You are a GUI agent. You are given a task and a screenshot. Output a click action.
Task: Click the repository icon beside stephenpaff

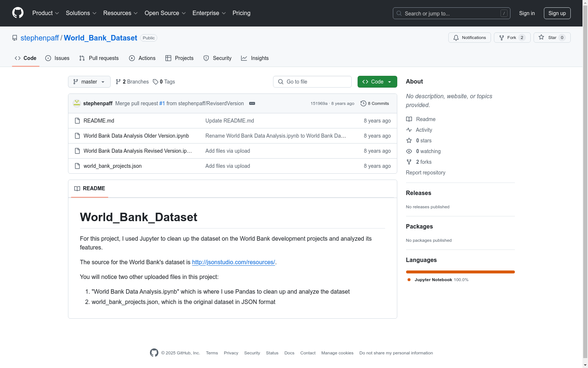(15, 38)
